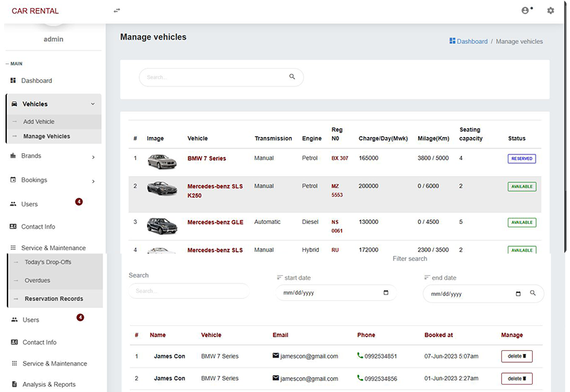Click the filter search magnifier beside end date
Viewport: 570px width, 392px height.
533,293
